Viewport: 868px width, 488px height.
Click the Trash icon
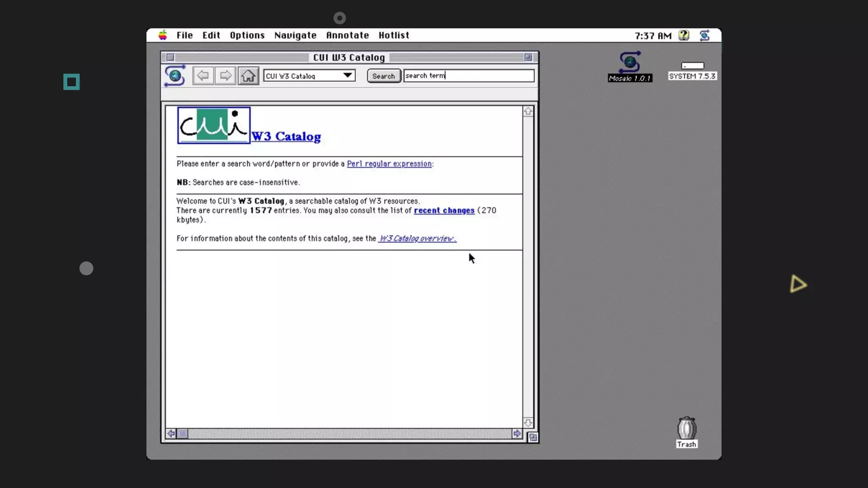(x=686, y=429)
